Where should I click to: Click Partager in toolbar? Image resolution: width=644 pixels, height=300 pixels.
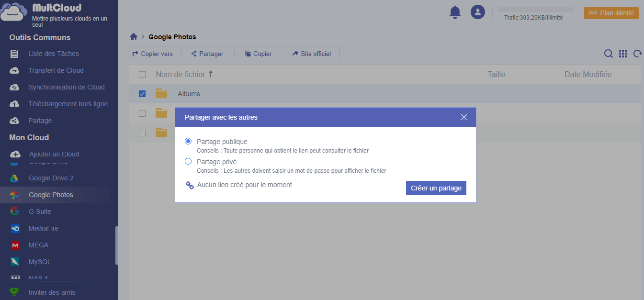pos(207,54)
